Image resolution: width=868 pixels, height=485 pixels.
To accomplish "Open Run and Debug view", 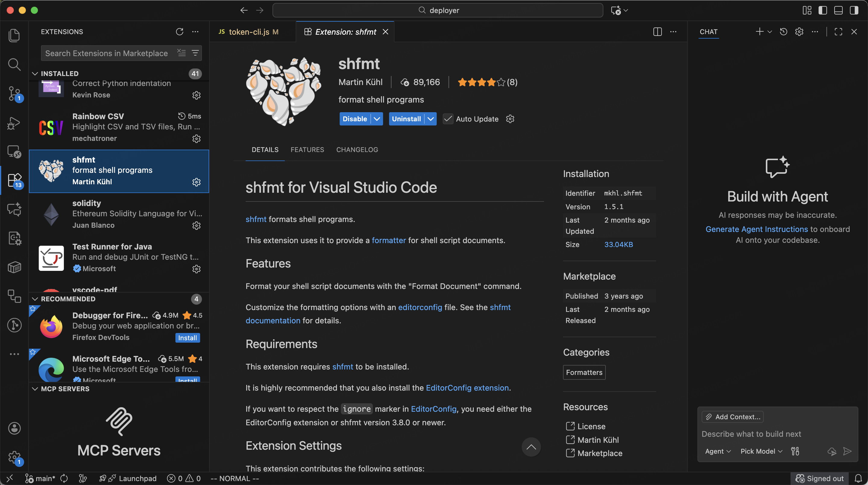I will pos(14,123).
